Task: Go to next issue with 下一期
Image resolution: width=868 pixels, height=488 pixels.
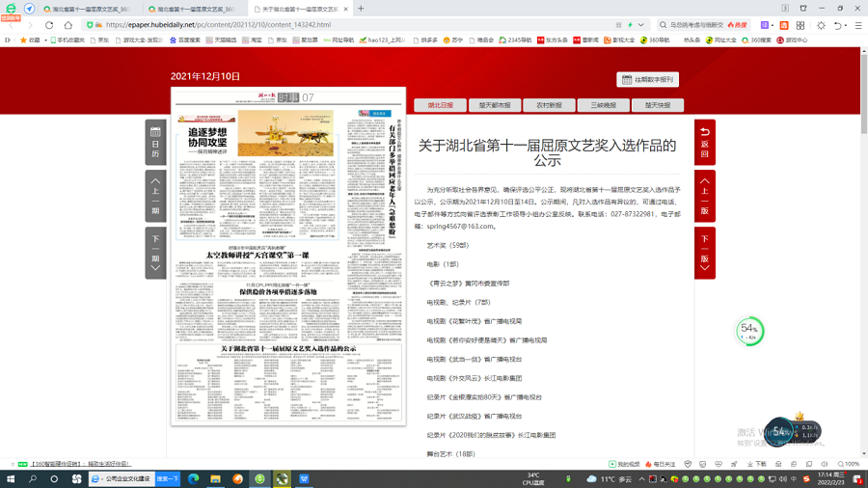Action: [x=155, y=253]
